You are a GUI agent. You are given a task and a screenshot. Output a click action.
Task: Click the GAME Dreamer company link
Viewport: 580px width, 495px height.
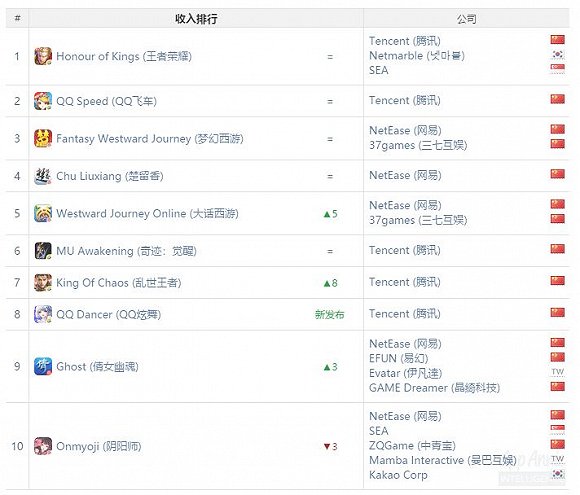[435, 388]
